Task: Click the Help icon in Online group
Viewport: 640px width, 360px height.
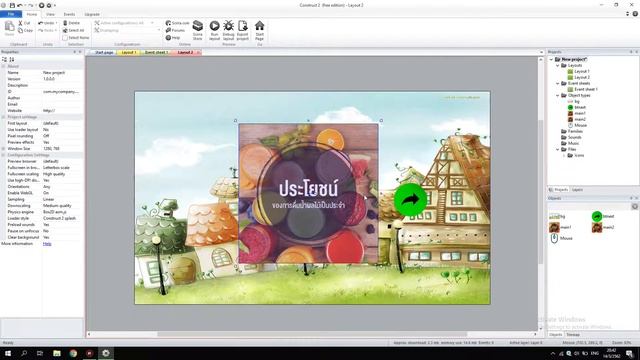Action: (168, 38)
